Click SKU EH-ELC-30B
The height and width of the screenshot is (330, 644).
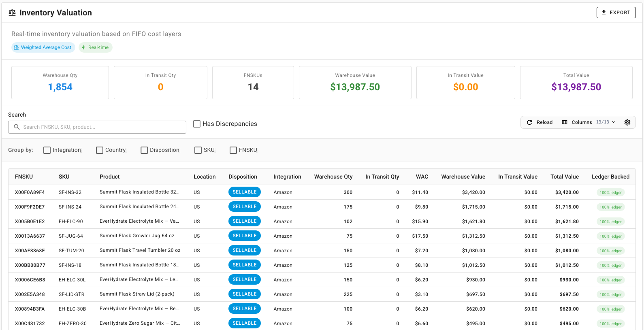(x=73, y=309)
